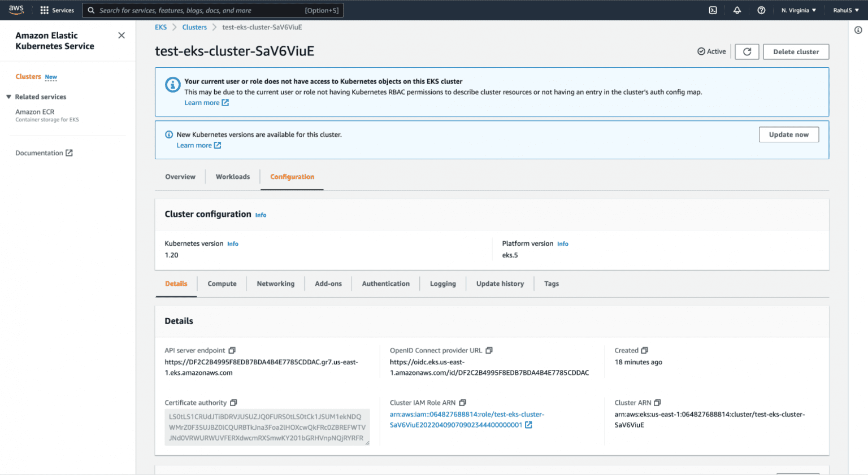Copy the Certificate authority data
Viewport: 868px width, 475px height.
[x=233, y=402]
